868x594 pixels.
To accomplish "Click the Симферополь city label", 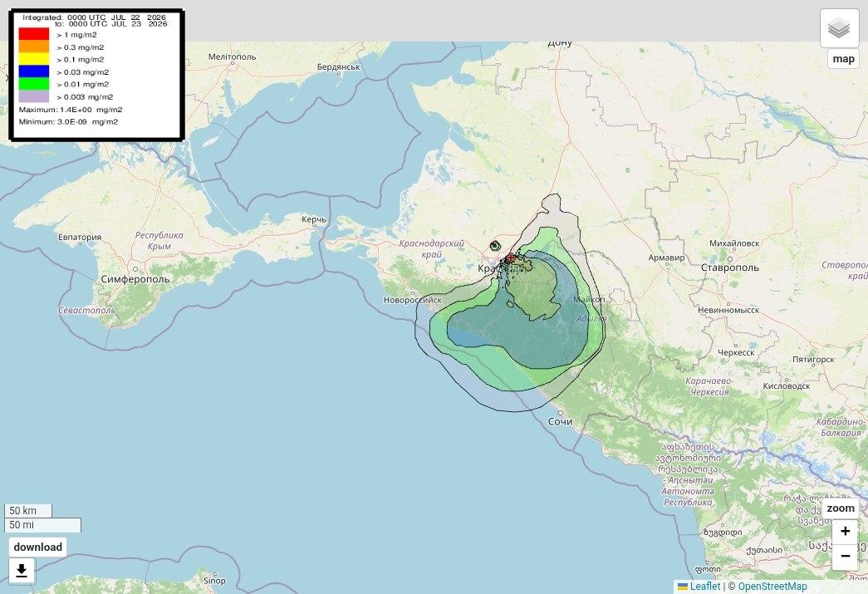I will [135, 279].
